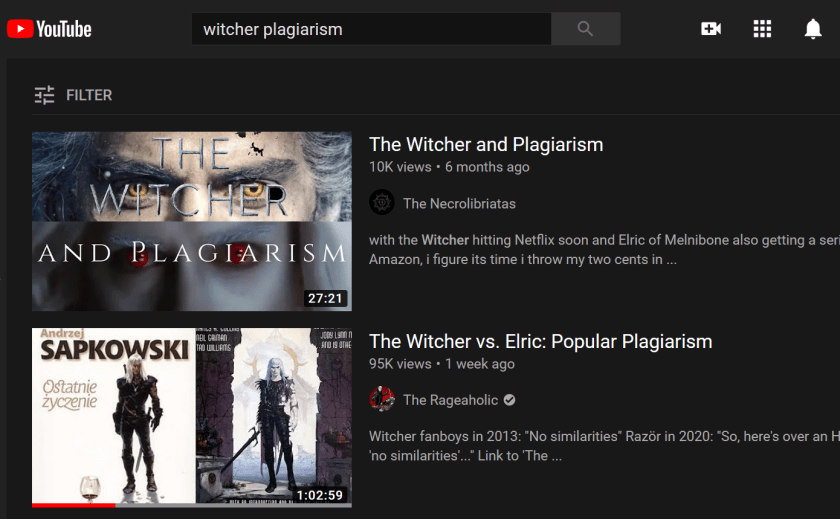
Task: Open The Necrolibriatas channel avatar
Action: pos(381,203)
